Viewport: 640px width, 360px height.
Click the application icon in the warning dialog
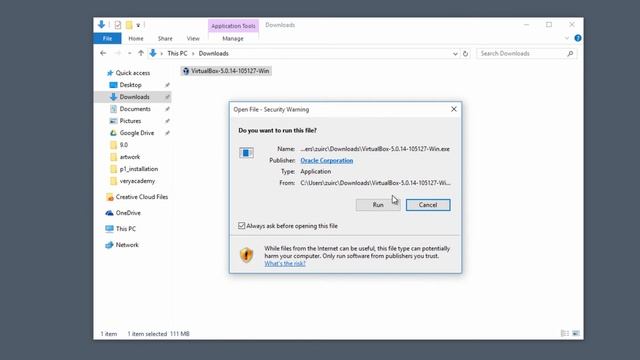(x=246, y=153)
